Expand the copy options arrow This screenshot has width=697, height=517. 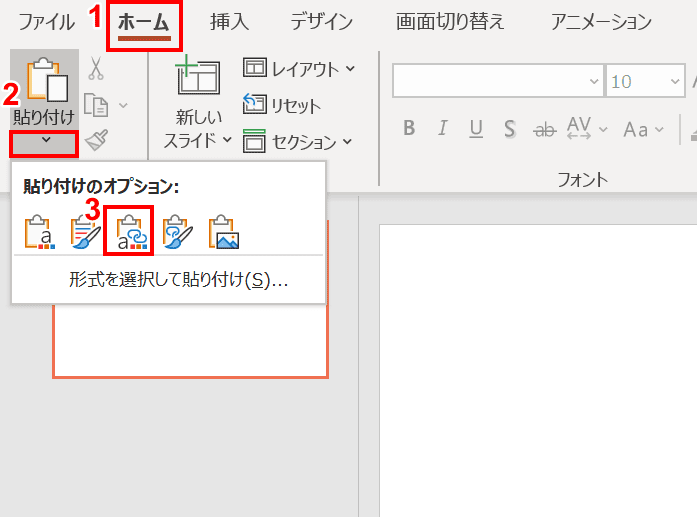click(x=124, y=105)
